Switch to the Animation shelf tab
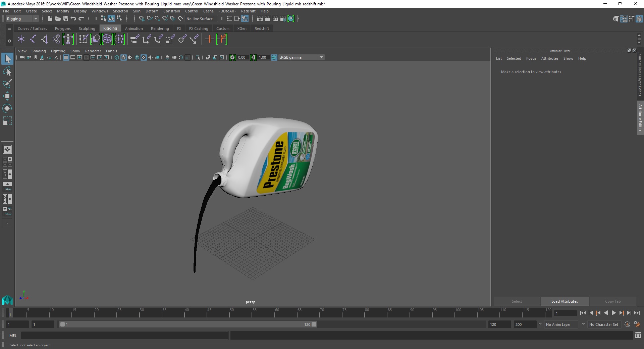644x349 pixels. click(134, 29)
